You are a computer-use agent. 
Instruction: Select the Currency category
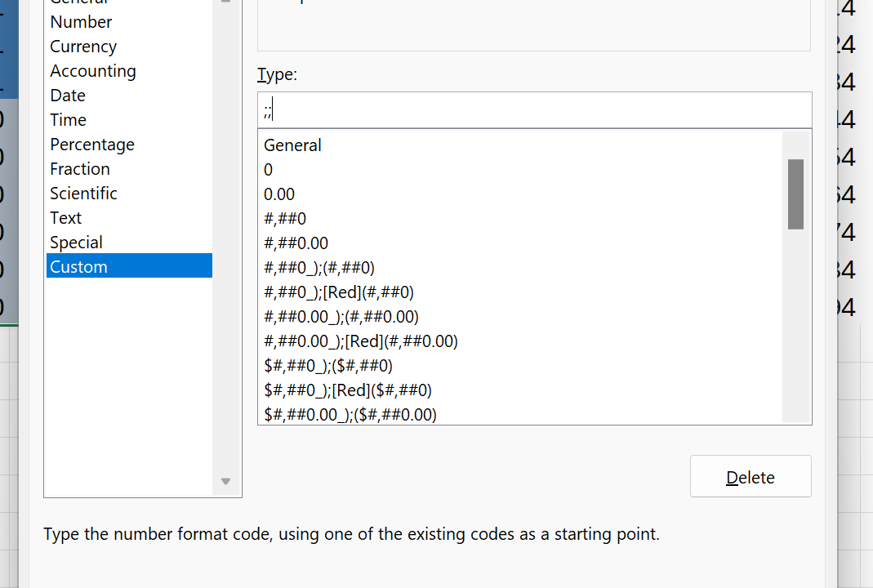click(83, 47)
